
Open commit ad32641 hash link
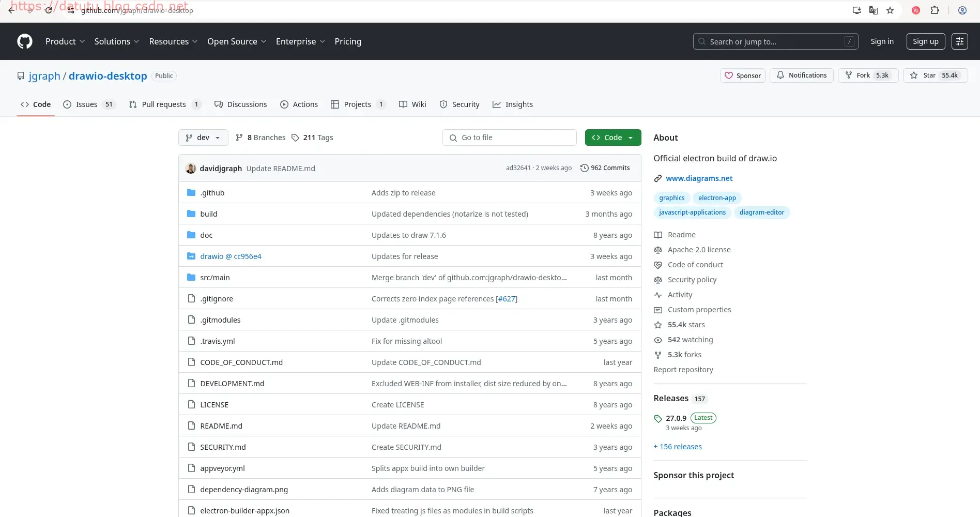click(x=518, y=168)
